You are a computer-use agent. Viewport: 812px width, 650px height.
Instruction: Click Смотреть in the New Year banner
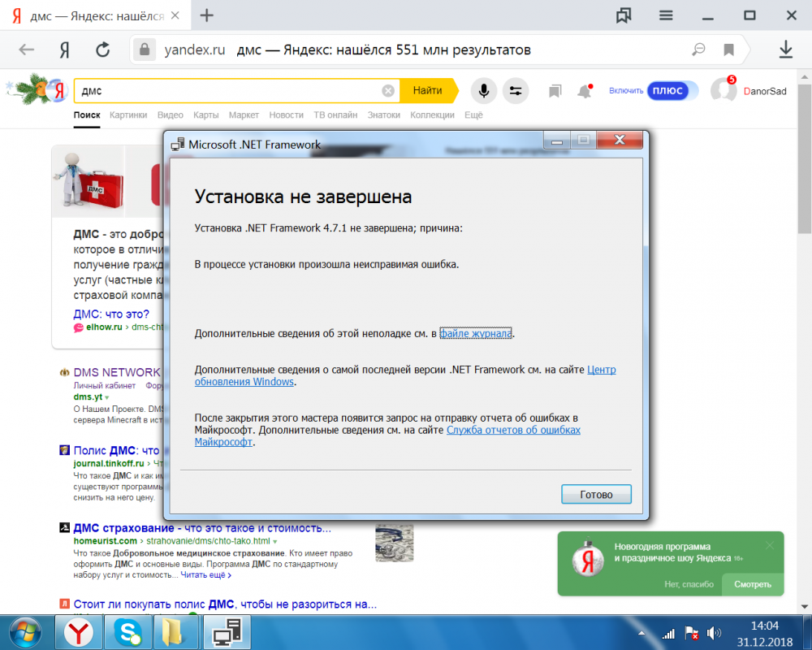coord(753,584)
